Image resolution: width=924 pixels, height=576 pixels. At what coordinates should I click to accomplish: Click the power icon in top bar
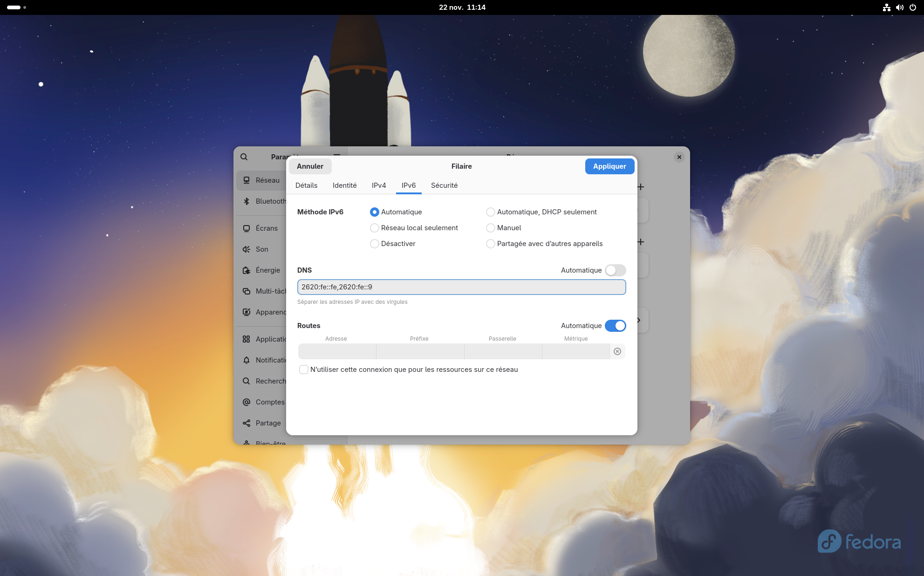pyautogui.click(x=913, y=7)
